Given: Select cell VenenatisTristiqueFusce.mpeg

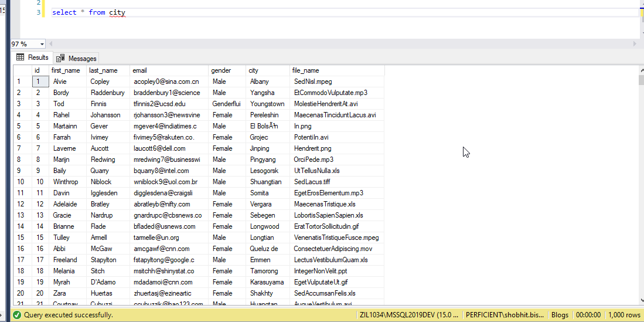Looking at the screenshot, I should coord(337,238).
